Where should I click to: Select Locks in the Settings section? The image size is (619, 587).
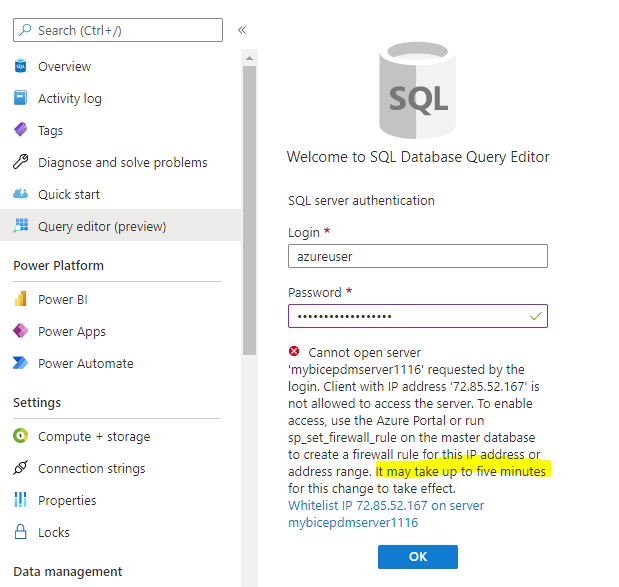[x=55, y=533]
